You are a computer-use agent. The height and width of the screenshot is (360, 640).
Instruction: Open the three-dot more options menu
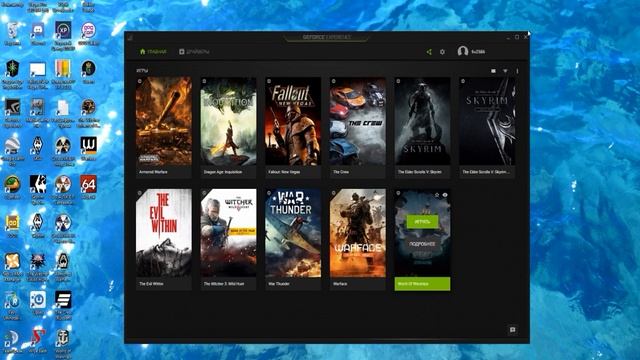click(517, 71)
